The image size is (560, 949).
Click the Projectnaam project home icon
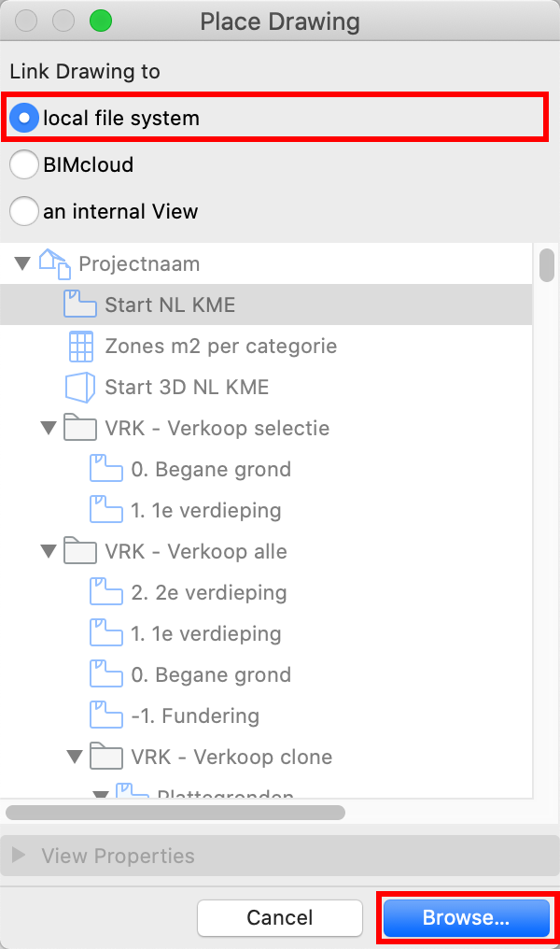pos(55,264)
